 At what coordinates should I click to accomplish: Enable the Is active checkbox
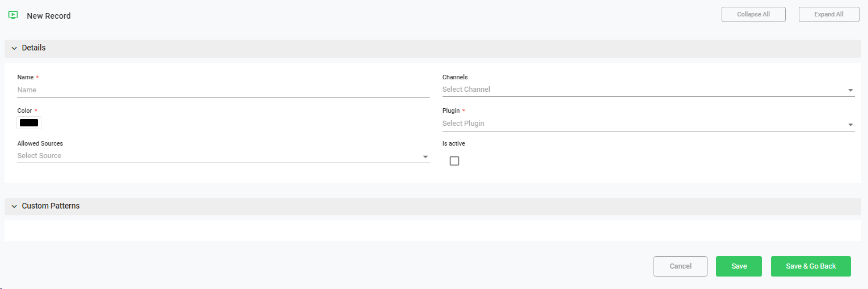454,161
